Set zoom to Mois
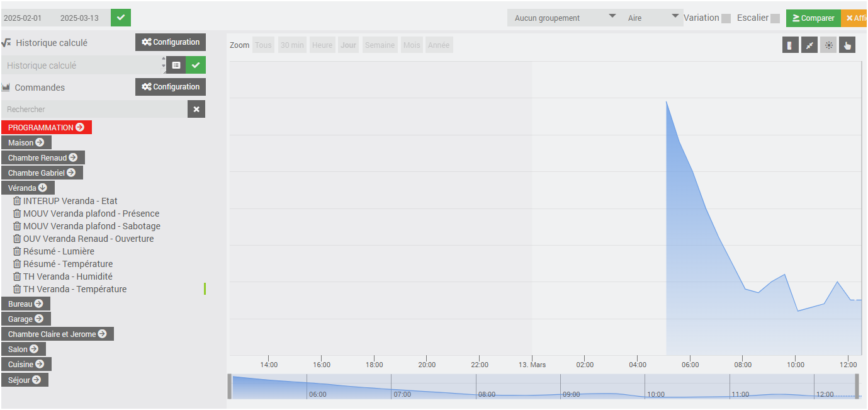The image size is (868, 410). click(412, 45)
